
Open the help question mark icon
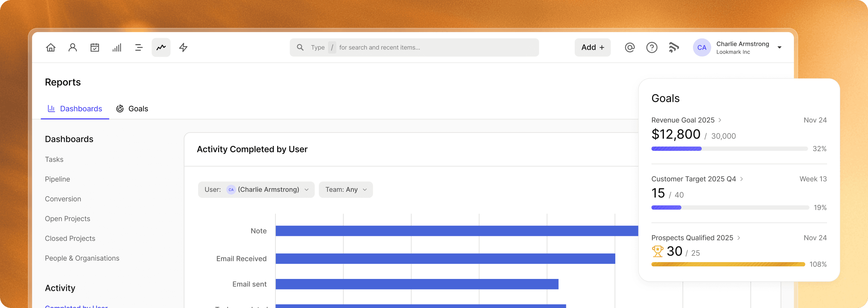coord(652,47)
